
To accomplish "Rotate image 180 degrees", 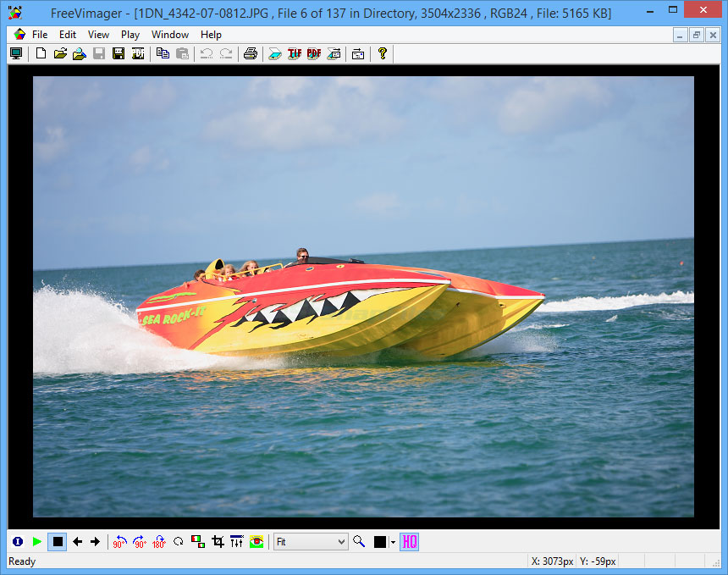I will [158, 542].
